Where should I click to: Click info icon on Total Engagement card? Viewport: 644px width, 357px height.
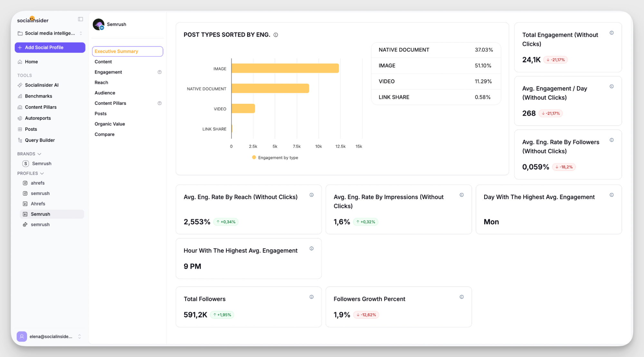pyautogui.click(x=611, y=33)
